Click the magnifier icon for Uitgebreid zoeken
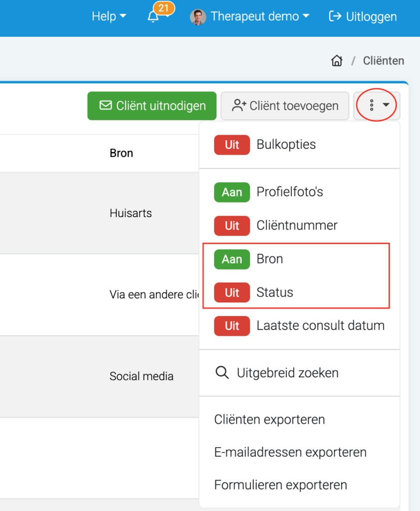This screenshot has width=420, height=511. tap(222, 372)
